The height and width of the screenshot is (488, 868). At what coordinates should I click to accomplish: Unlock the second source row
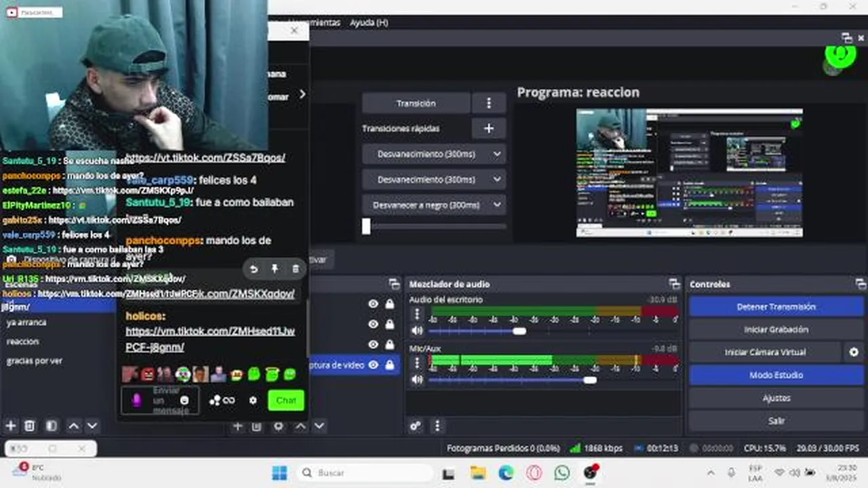pyautogui.click(x=390, y=324)
